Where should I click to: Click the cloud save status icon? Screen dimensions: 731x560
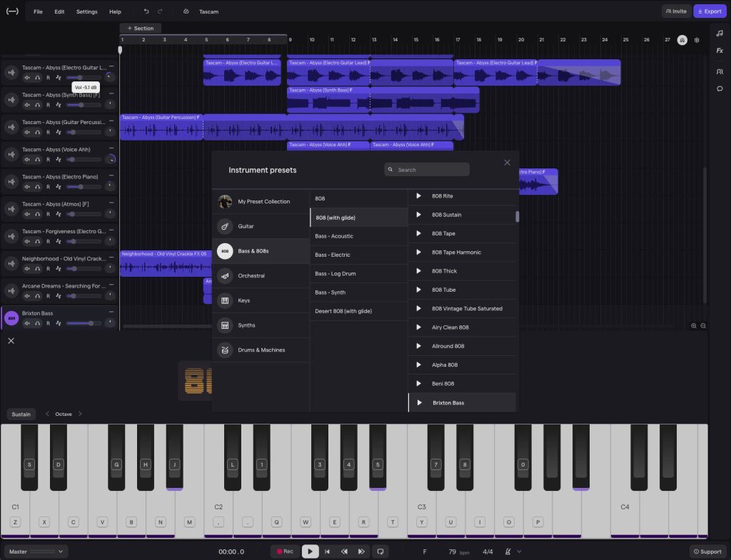(186, 11)
